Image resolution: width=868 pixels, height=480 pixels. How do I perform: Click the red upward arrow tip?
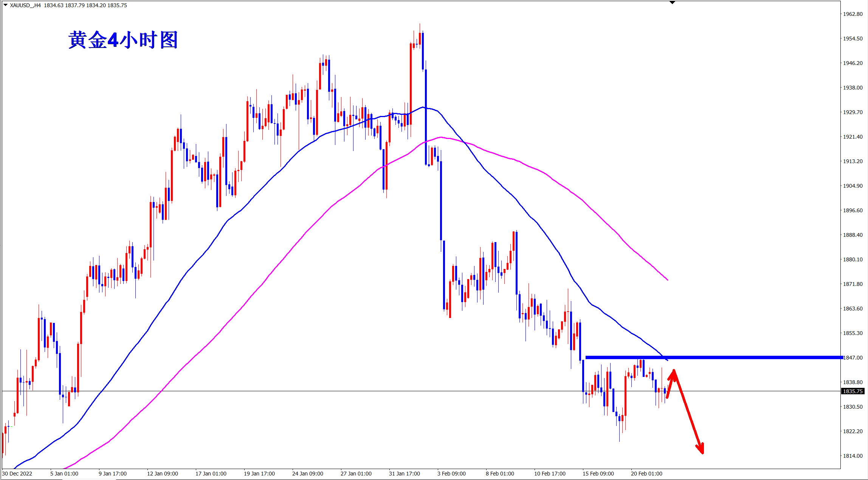(673, 372)
